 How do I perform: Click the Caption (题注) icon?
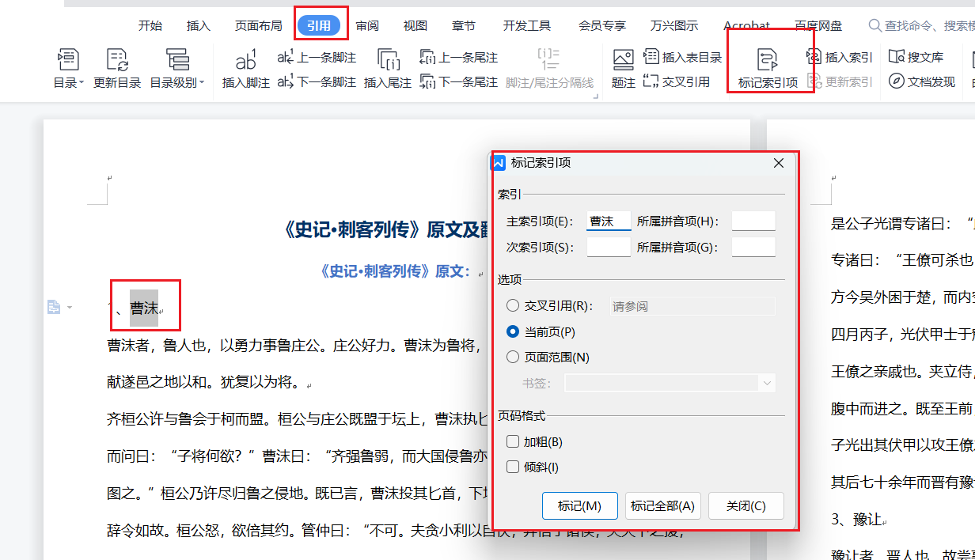click(623, 60)
